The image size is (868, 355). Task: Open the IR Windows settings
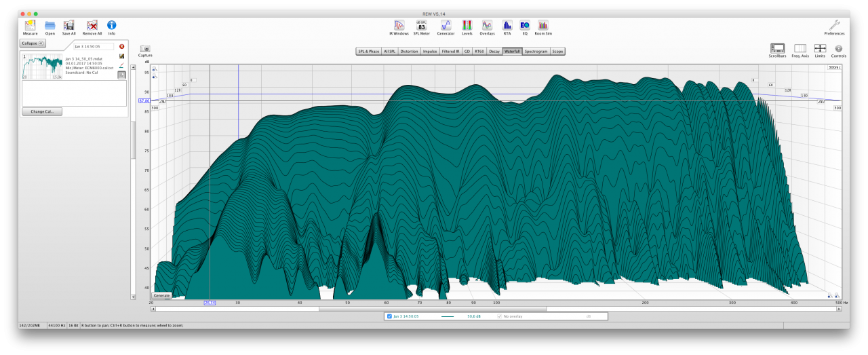coord(399,26)
